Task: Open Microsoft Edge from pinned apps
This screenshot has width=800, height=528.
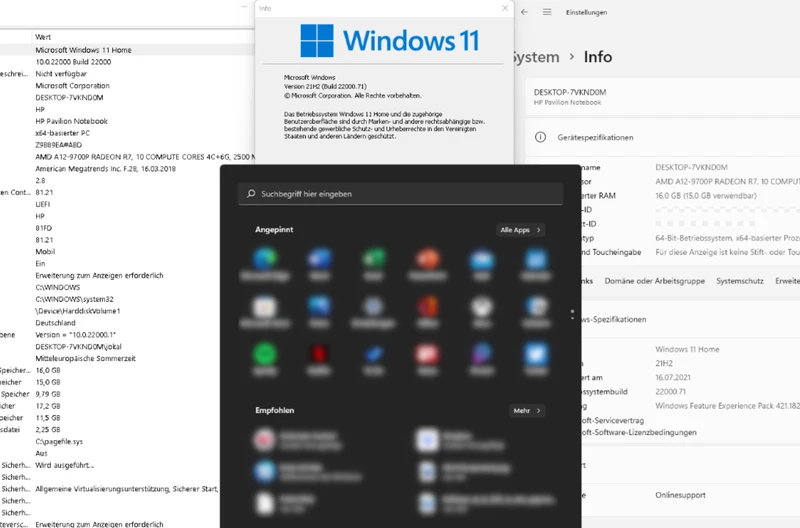Action: click(265, 264)
